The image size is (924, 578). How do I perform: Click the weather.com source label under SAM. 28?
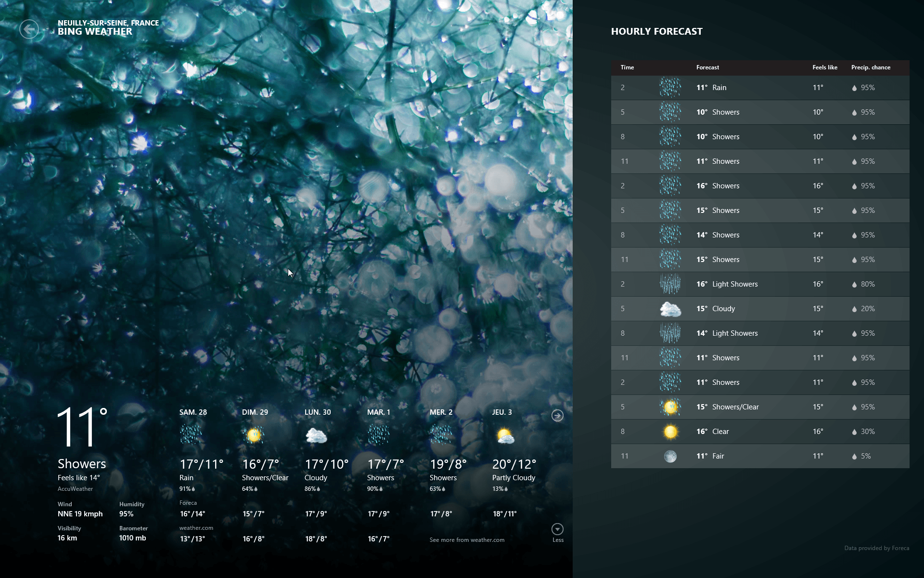point(196,528)
